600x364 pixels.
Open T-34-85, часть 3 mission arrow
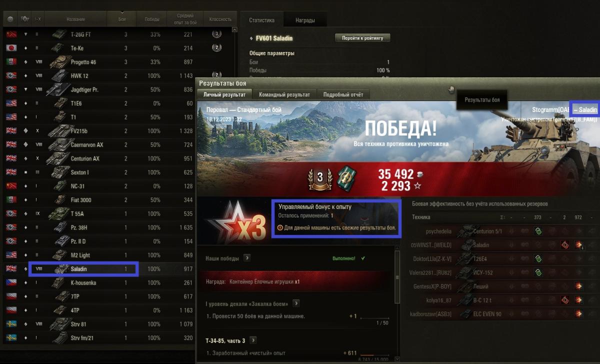tap(253, 340)
